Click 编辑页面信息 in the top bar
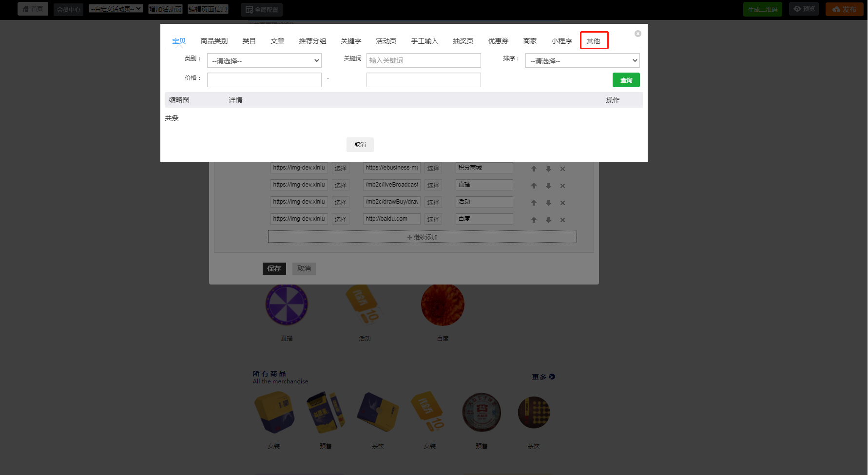Screen dimensions: 868x475 [x=208, y=9]
